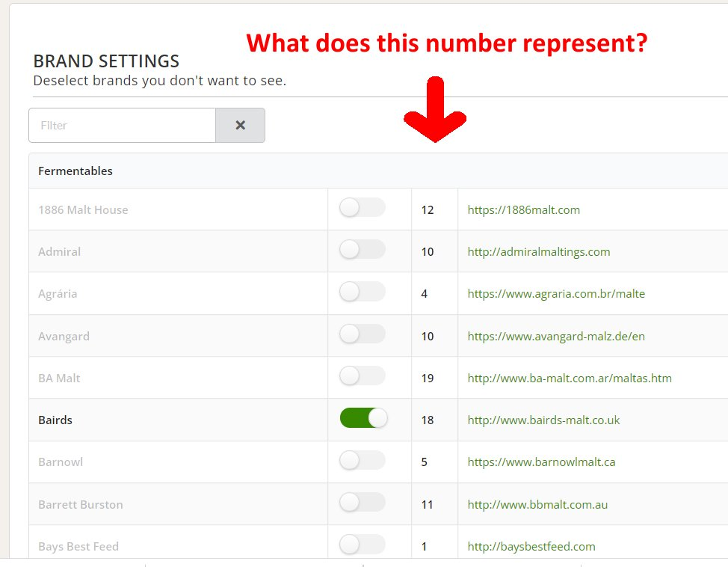The height and width of the screenshot is (567, 728).
Task: Clear the filter with the X button
Action: coord(240,126)
